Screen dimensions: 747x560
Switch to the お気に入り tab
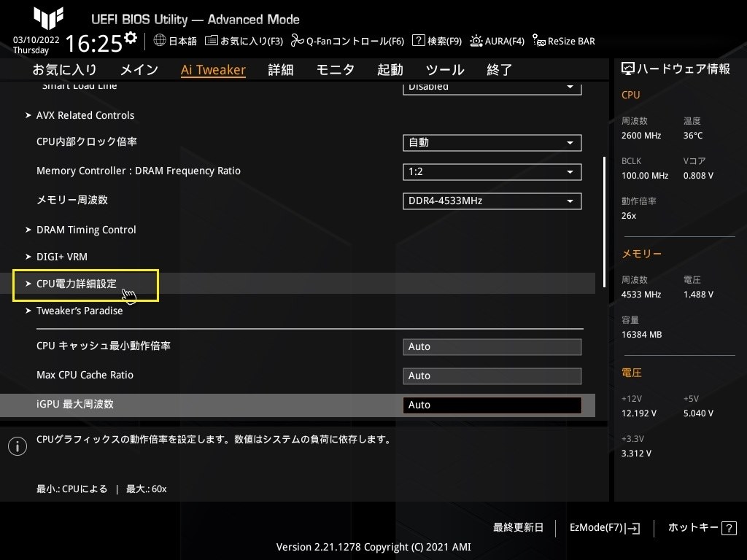[65, 70]
